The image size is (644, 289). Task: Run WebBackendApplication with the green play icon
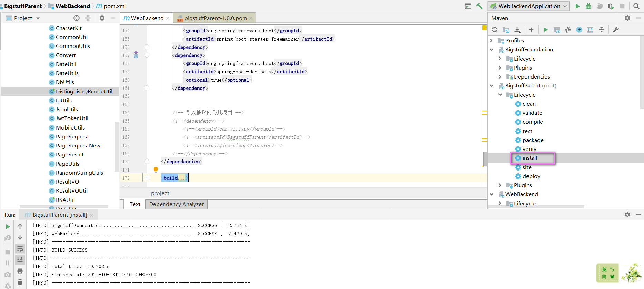[x=577, y=6]
